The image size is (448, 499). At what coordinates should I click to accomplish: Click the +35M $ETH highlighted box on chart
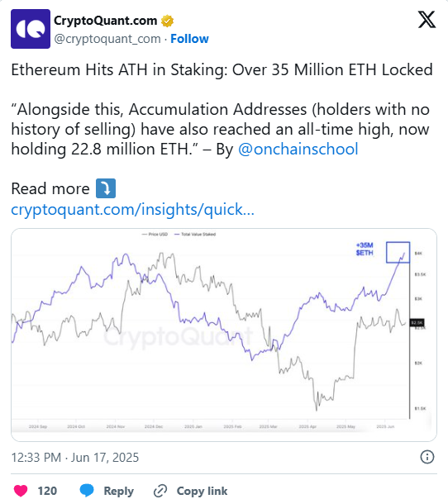click(398, 252)
